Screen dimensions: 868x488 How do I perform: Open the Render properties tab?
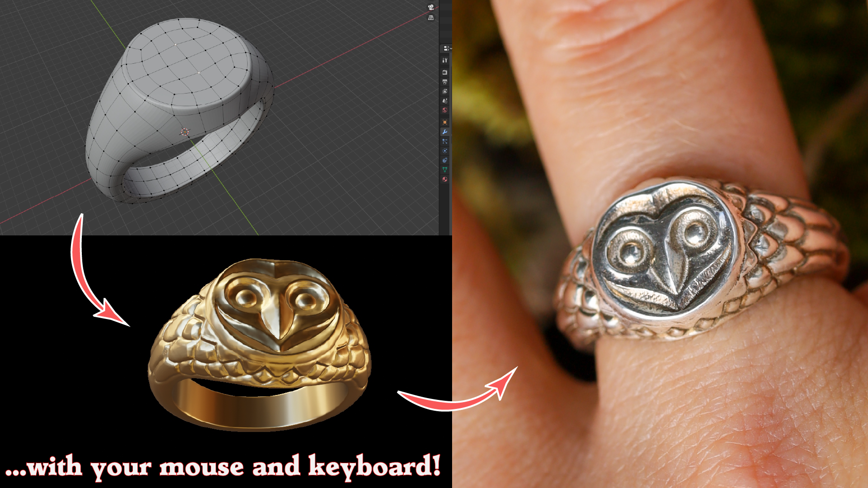tap(445, 72)
